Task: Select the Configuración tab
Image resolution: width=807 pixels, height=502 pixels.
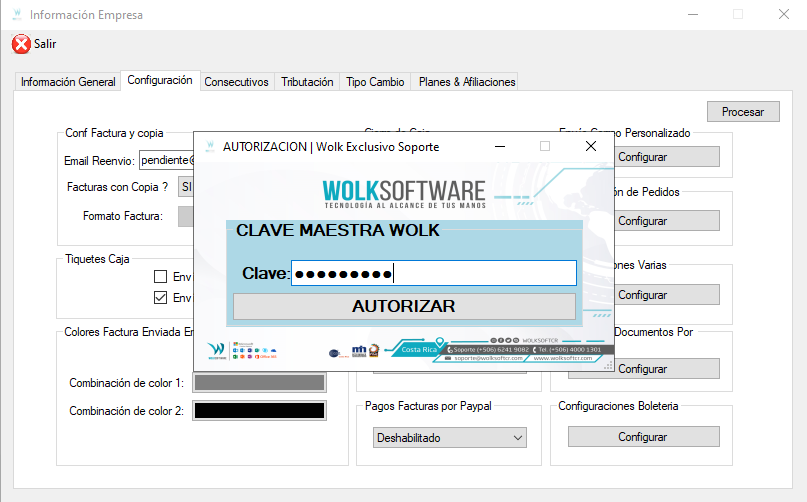Action: pos(160,80)
